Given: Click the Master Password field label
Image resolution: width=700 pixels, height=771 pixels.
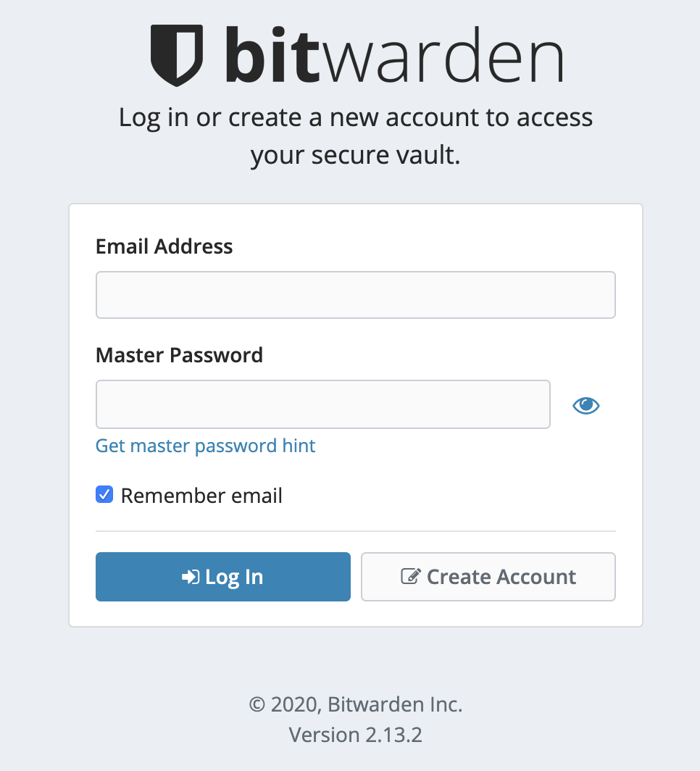Looking at the screenshot, I should pos(179,355).
